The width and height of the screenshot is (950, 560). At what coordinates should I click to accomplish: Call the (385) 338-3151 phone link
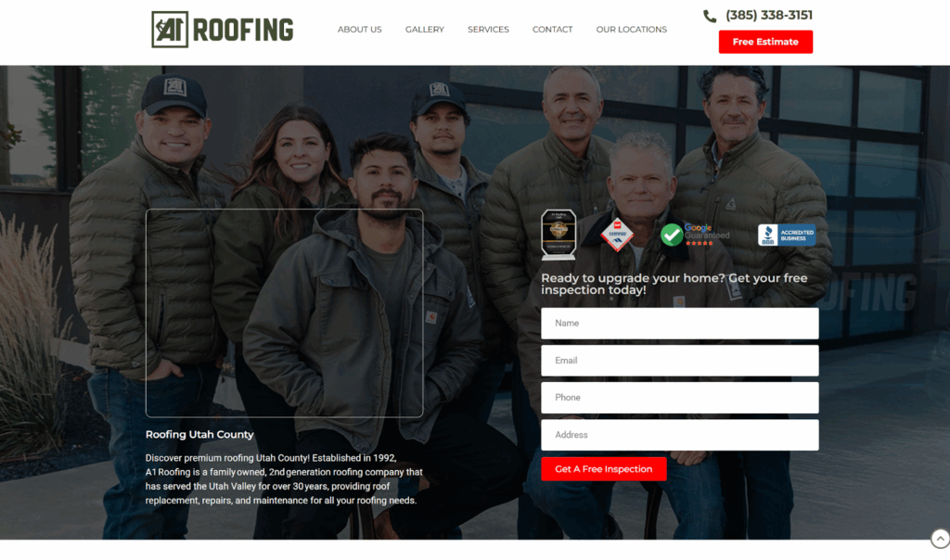click(x=769, y=15)
